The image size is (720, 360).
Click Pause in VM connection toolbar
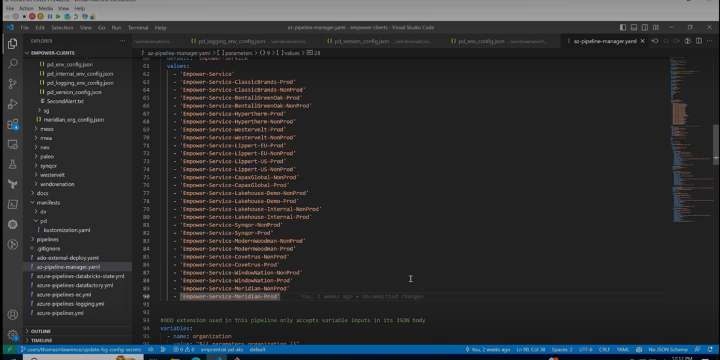50,17
